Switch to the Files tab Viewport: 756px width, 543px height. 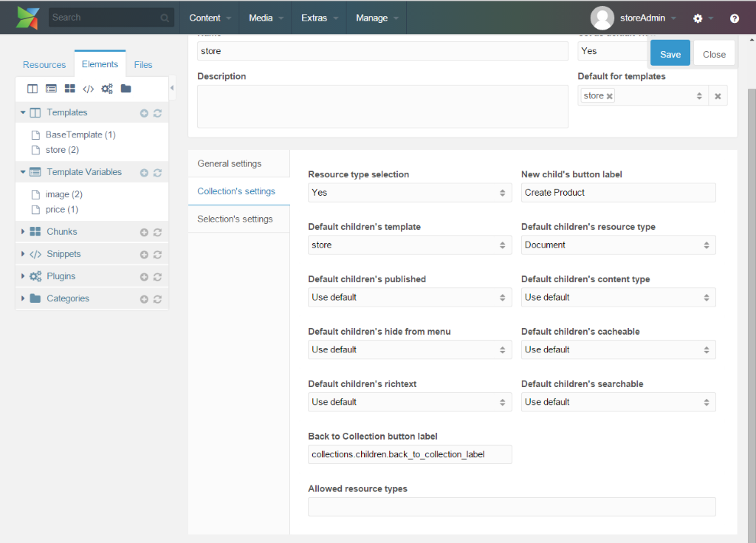point(143,65)
